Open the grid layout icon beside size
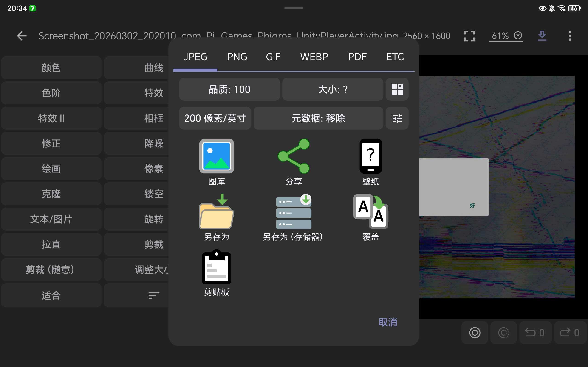588x367 pixels. (x=397, y=89)
